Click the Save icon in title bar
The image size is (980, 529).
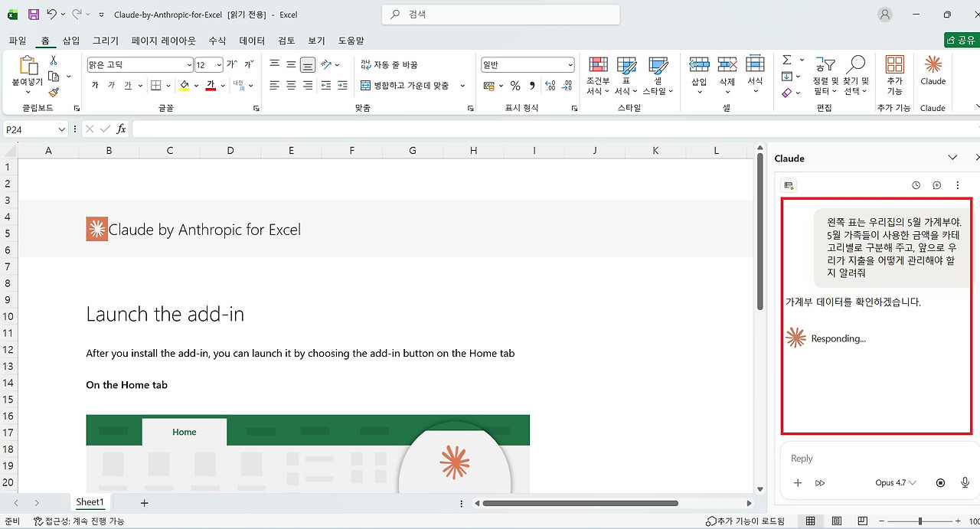pos(34,15)
